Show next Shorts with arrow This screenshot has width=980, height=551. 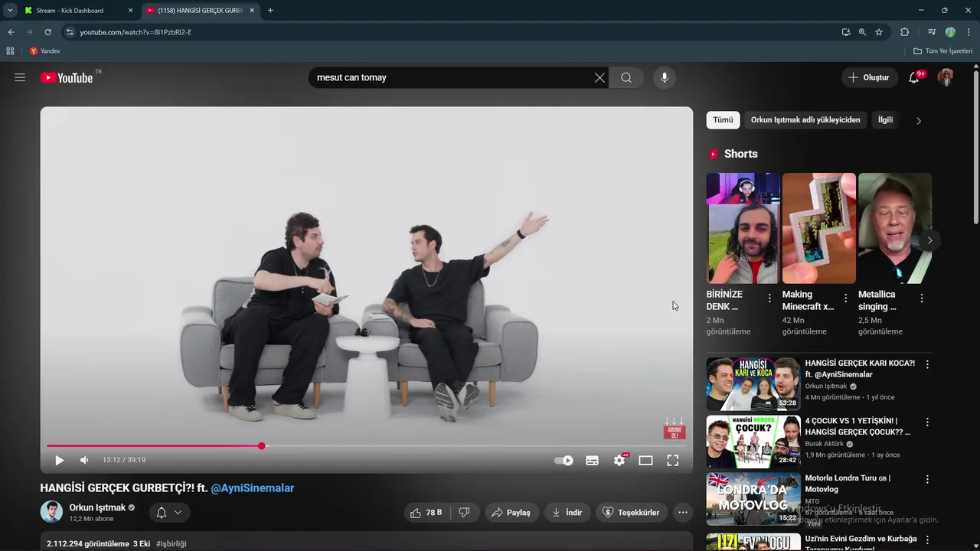pos(929,240)
